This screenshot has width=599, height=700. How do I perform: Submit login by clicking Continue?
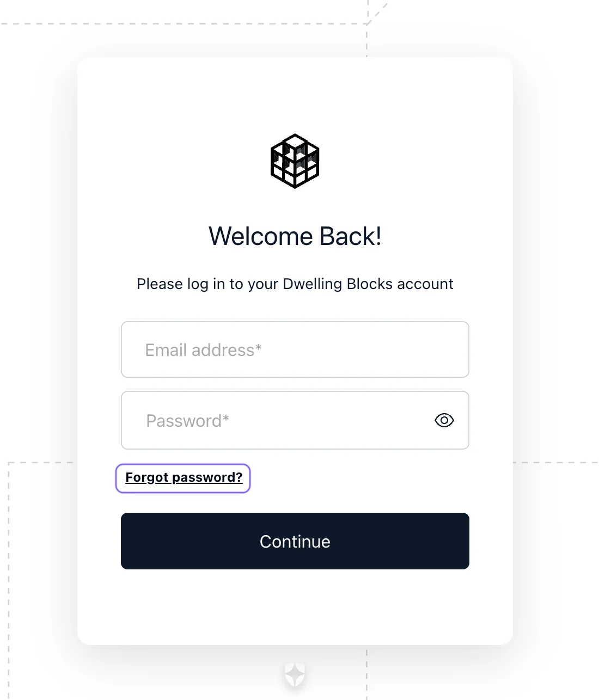pos(295,541)
